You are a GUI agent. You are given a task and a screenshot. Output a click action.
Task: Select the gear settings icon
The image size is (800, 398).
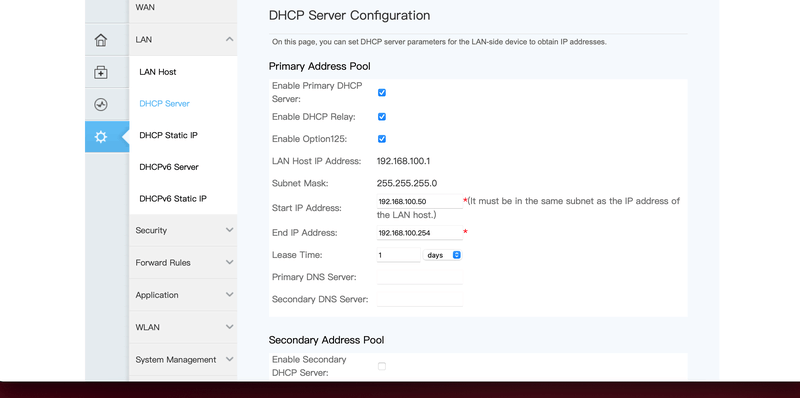(x=101, y=137)
